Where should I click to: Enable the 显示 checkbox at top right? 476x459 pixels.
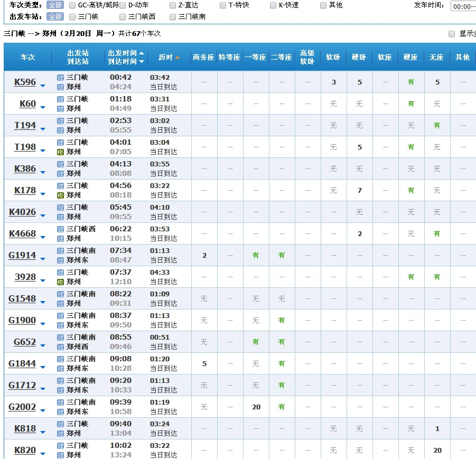(x=452, y=33)
